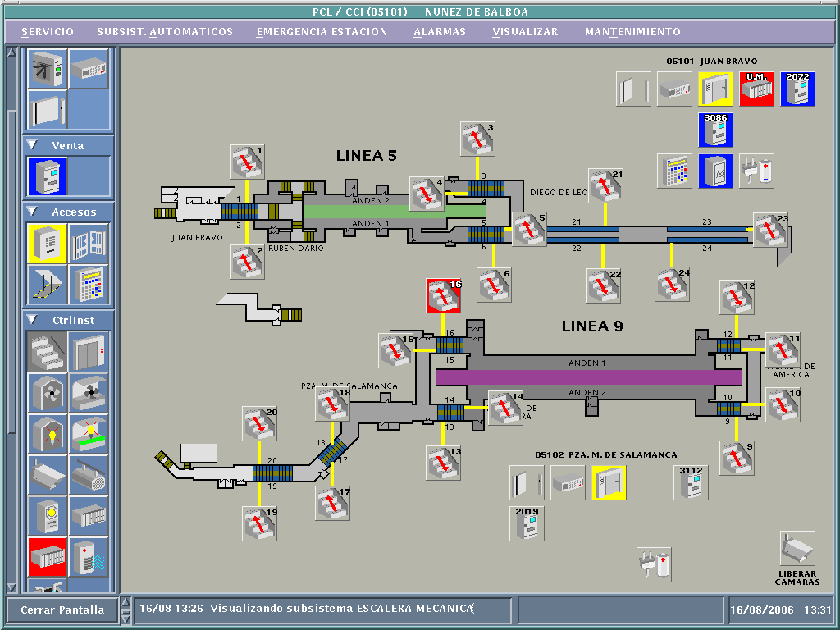Image resolution: width=840 pixels, height=630 pixels.
Task: Open the red U.M. unit icon
Action: 756,89
